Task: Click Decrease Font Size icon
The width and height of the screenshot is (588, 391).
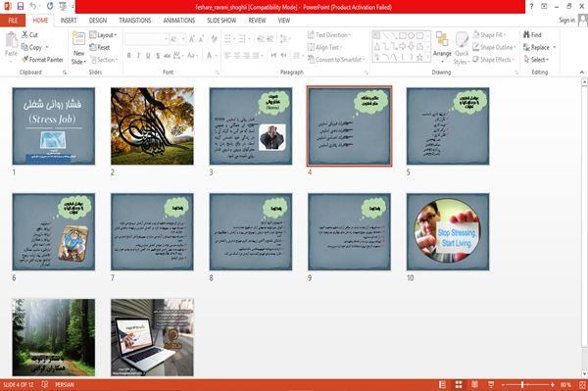Action: click(x=201, y=38)
